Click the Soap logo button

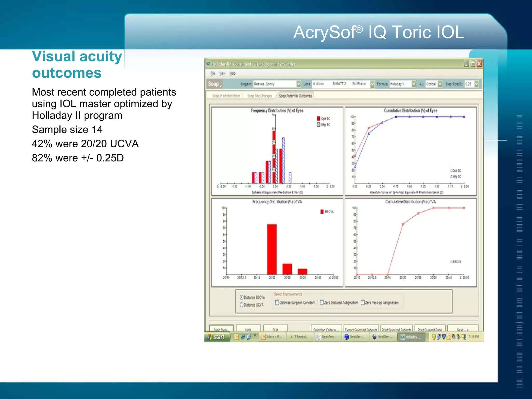(214, 84)
